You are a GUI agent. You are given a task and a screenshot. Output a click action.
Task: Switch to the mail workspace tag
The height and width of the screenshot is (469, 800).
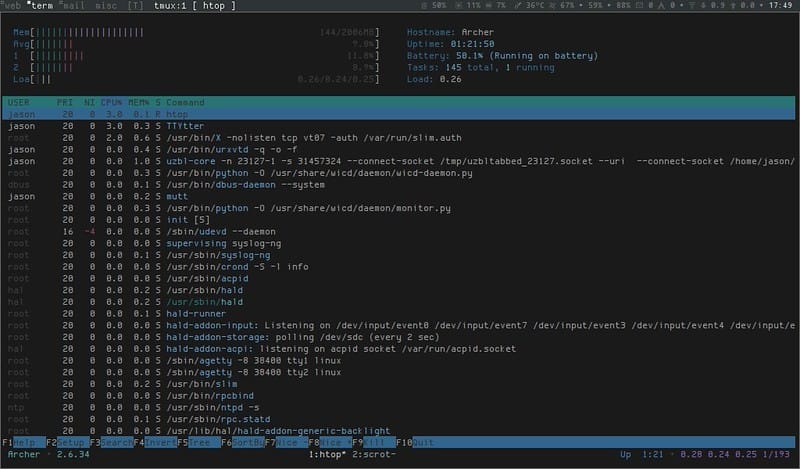tap(72, 6)
